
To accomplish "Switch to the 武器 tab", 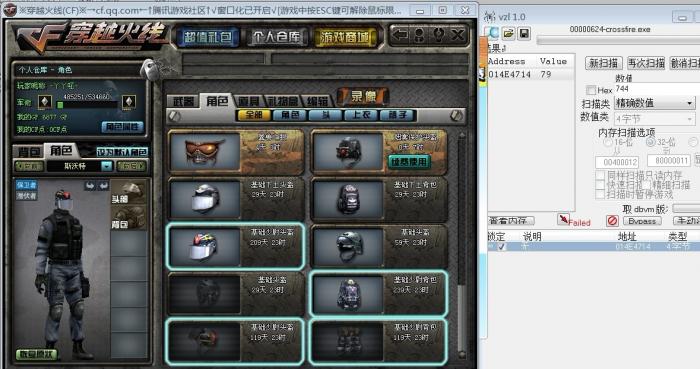I will pyautogui.click(x=183, y=101).
